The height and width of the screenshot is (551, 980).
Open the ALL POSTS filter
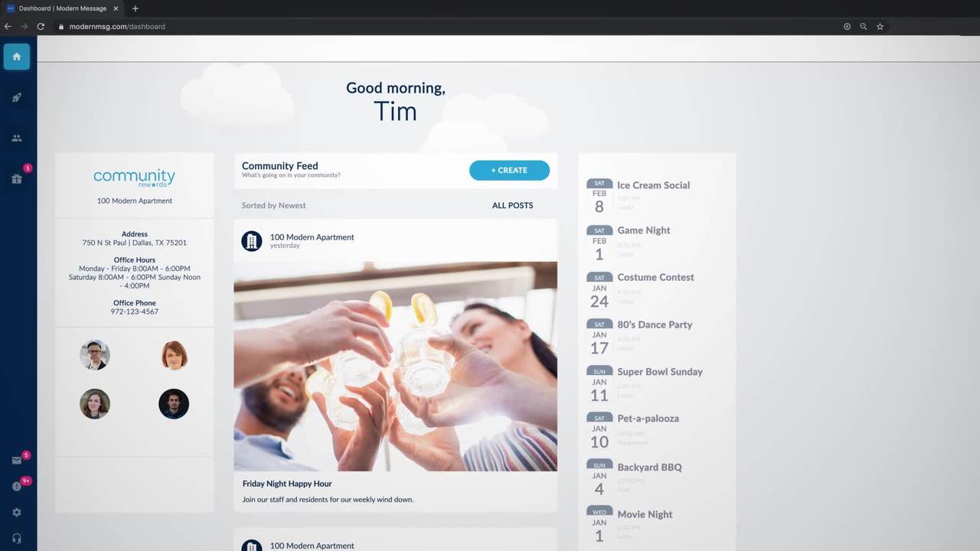[x=512, y=205]
